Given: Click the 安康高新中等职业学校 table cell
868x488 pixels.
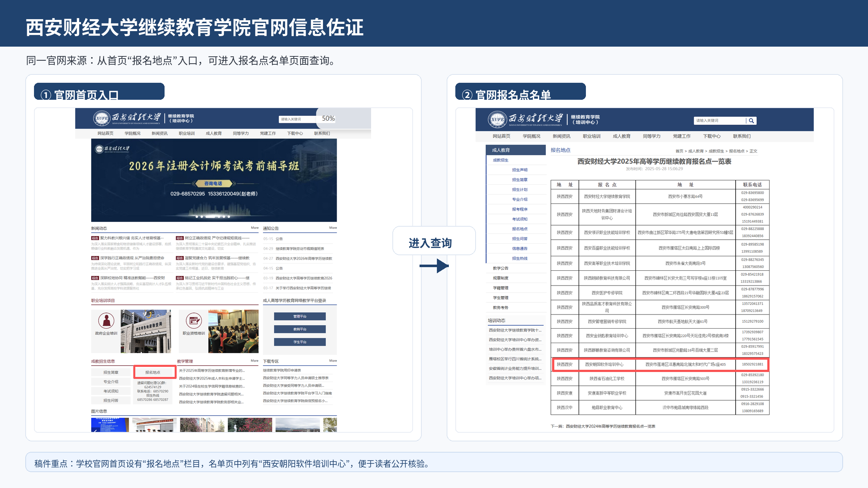Looking at the screenshot, I should pos(607,393).
